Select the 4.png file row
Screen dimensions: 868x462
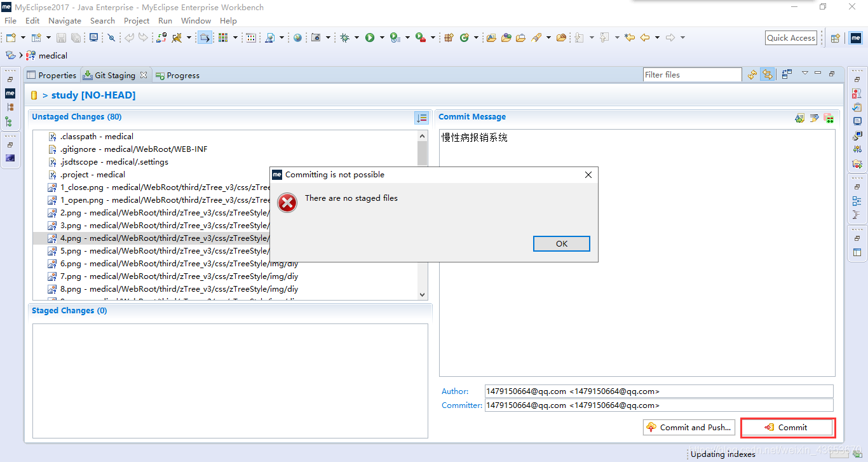tap(226, 238)
